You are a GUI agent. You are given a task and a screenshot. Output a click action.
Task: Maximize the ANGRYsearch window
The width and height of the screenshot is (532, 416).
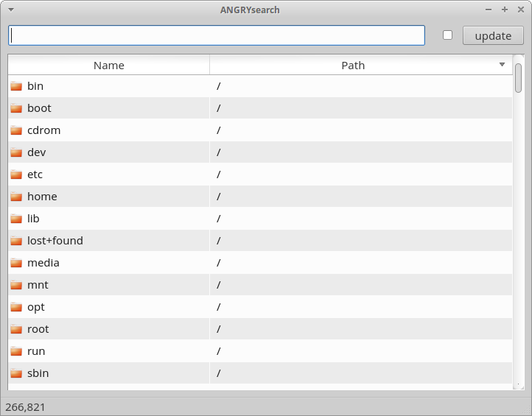pos(505,10)
